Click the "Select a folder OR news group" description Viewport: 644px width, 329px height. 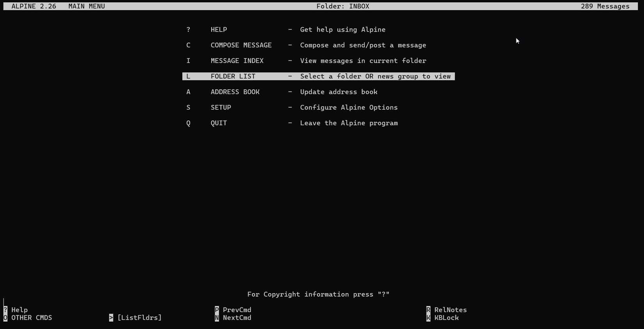point(375,76)
